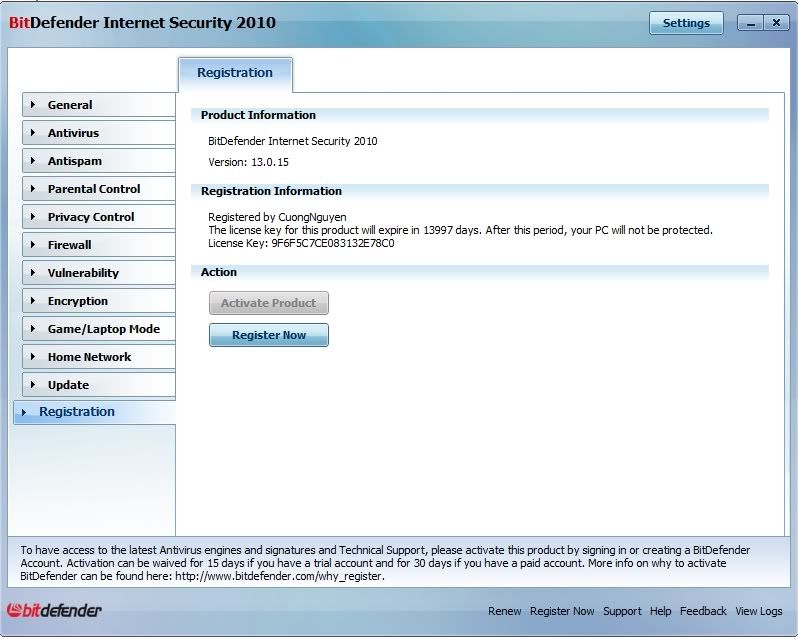Image resolution: width=798 pixels, height=637 pixels.
Task: Open the Help footer link
Action: pos(660,611)
